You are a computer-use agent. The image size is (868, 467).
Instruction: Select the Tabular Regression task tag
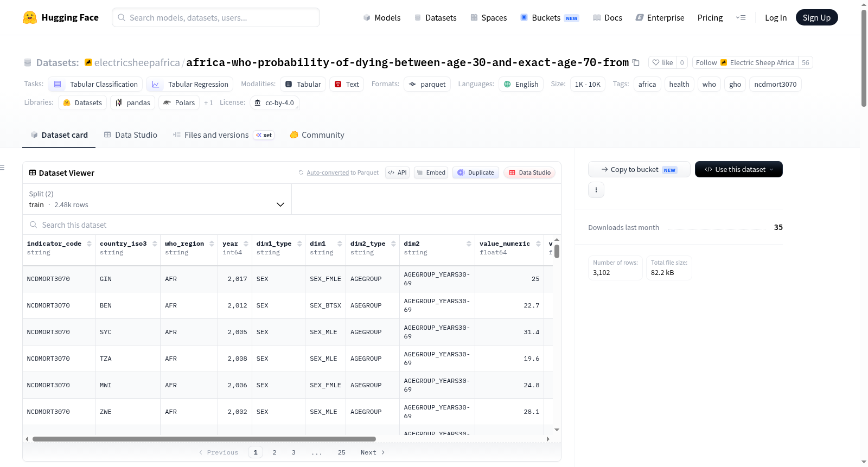(190, 84)
